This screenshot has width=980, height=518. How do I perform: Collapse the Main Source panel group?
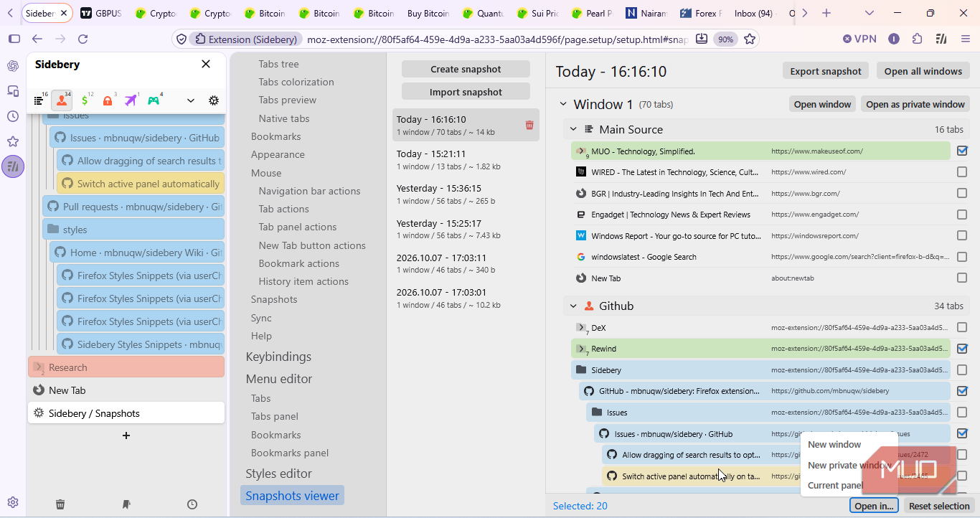click(573, 130)
